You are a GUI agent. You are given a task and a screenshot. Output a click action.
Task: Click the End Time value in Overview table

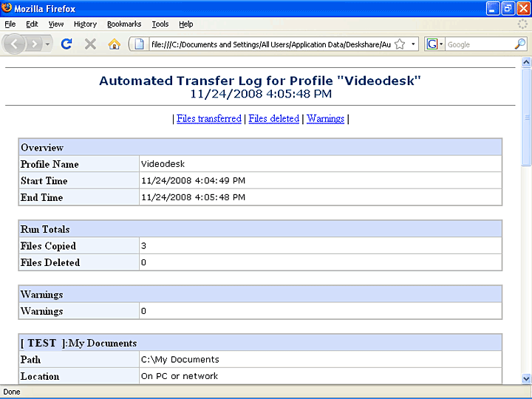[193, 197]
